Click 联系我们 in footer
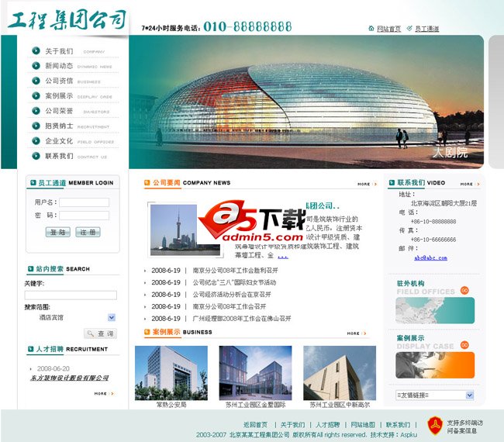This screenshot has height=442, width=504. coord(398,425)
